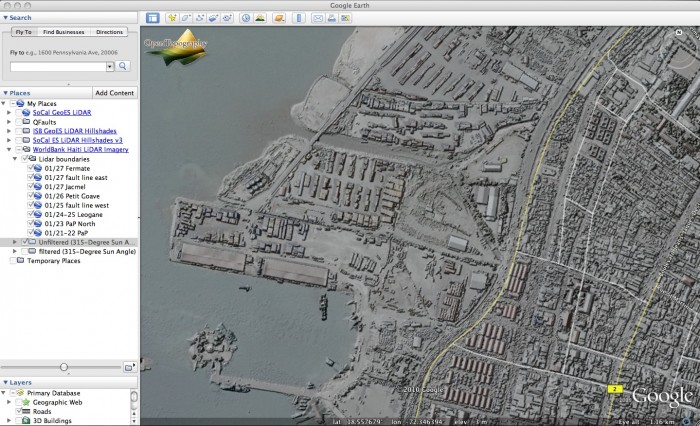Expand the Unfiltered (315-Degree Sun A... node

click(15, 242)
